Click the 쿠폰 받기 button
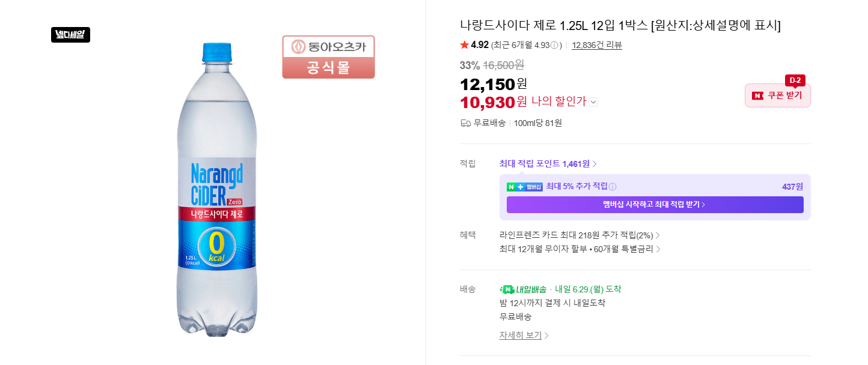Screen dimensions: 868x365 point(778,95)
